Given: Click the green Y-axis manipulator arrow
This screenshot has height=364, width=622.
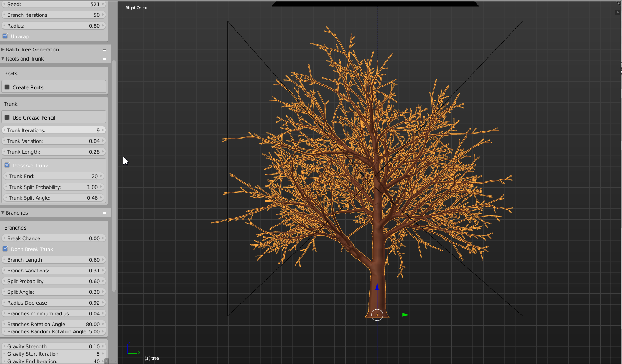Looking at the screenshot, I should click(406, 315).
